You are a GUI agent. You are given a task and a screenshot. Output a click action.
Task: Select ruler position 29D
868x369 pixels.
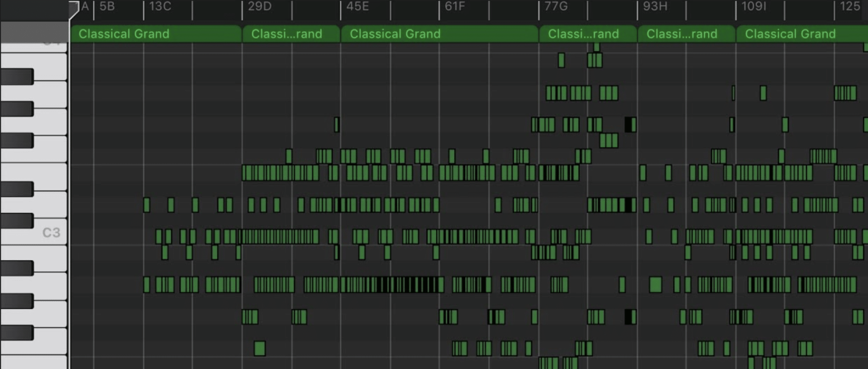(259, 7)
